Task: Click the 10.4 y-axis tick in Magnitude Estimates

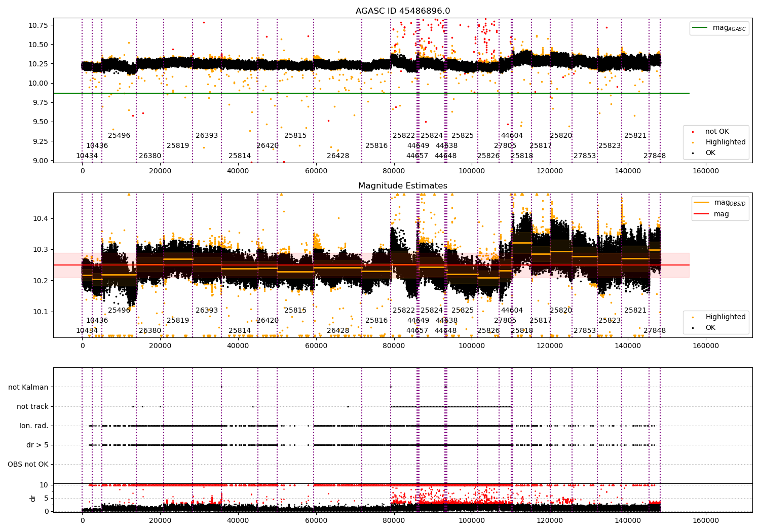Action: pos(41,219)
